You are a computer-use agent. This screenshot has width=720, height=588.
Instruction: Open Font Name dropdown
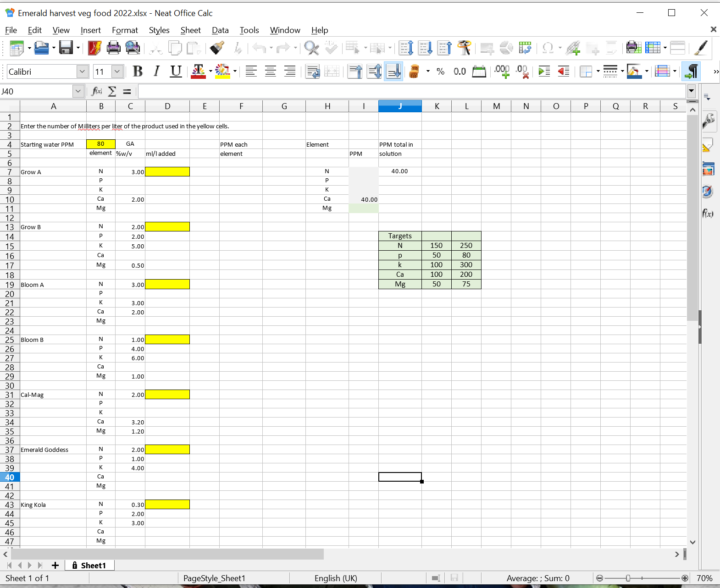click(83, 71)
